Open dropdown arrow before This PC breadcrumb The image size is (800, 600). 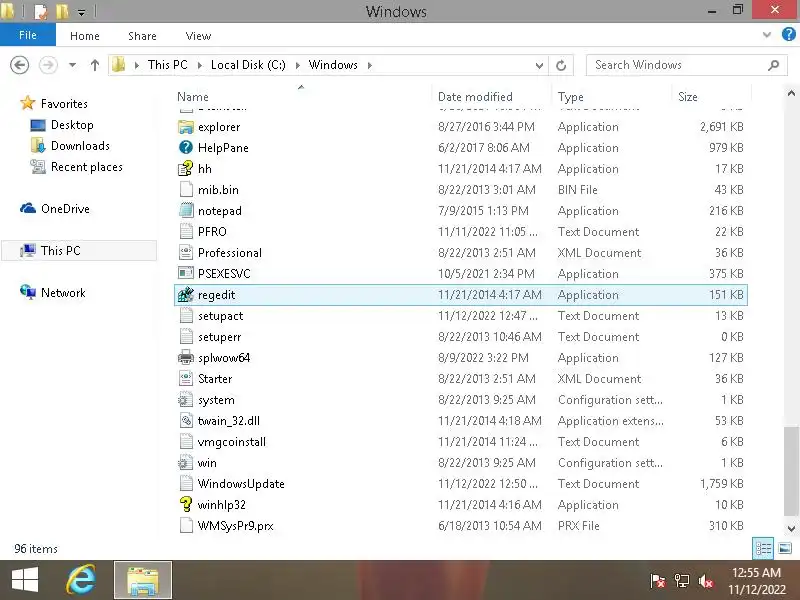pyautogui.click(x=137, y=65)
